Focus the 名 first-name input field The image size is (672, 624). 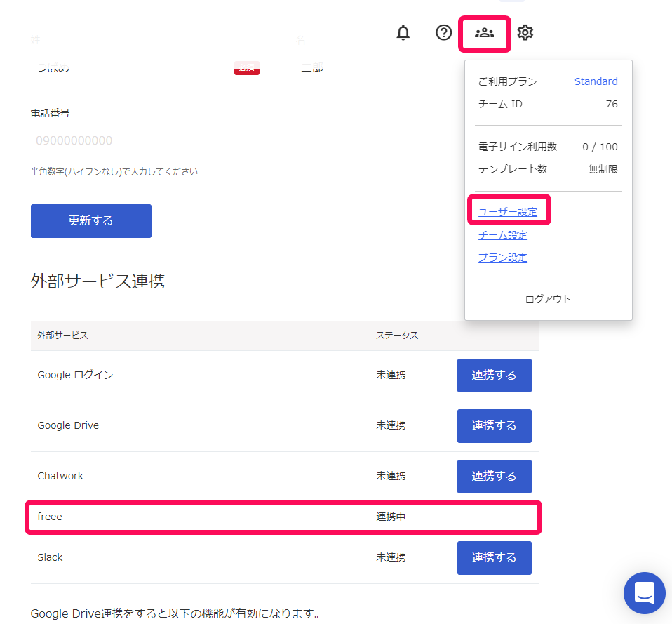(x=380, y=69)
